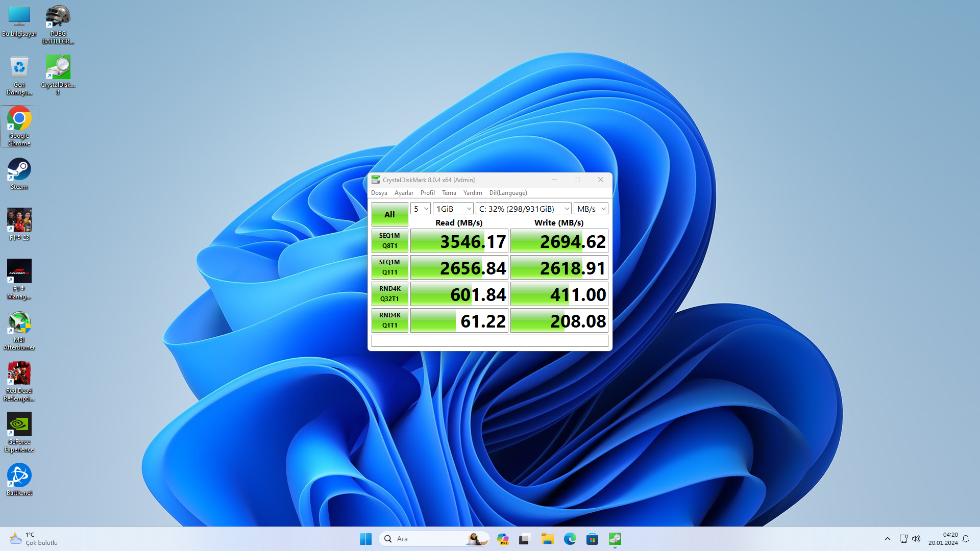Open the Tema menu
The width and height of the screenshot is (980, 551).
[449, 193]
